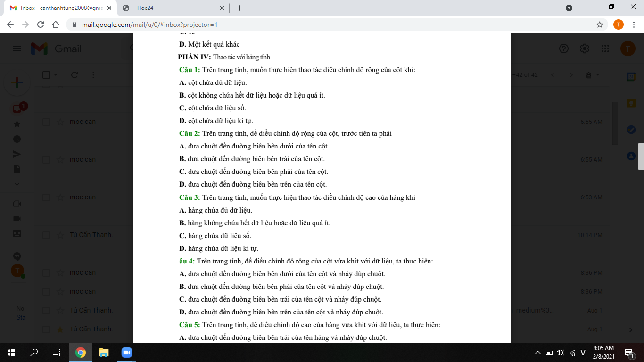This screenshot has height=362, width=644.
Task: Hide the side panel with the chevron
Action: click(631, 329)
